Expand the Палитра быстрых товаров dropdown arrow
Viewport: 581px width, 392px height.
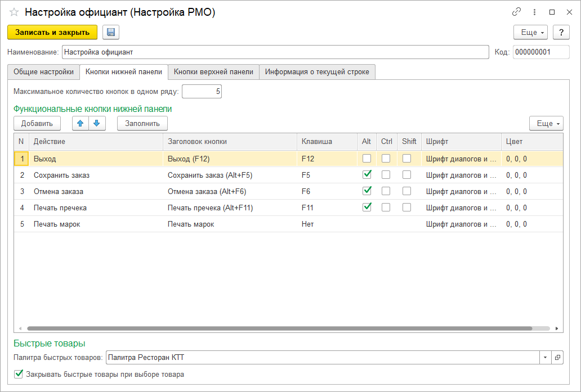[545, 357]
